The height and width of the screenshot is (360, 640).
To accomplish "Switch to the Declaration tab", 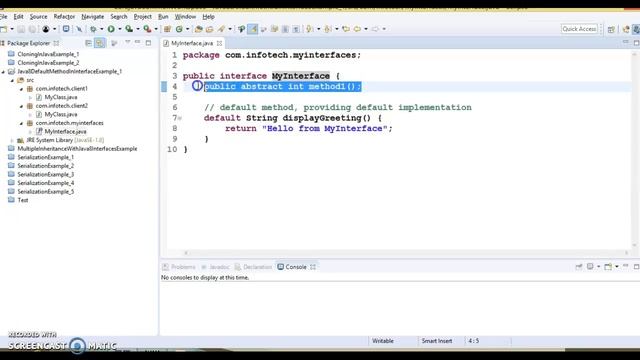I will [253, 267].
